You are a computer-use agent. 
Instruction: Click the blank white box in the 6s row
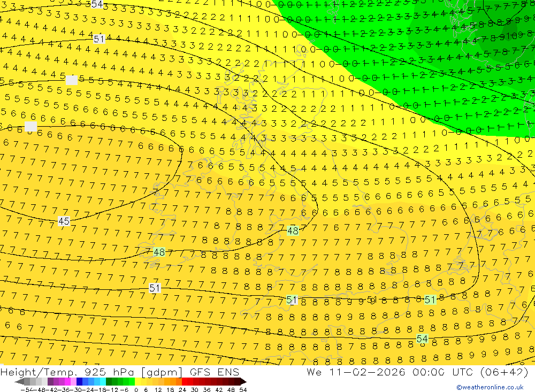click(30, 126)
